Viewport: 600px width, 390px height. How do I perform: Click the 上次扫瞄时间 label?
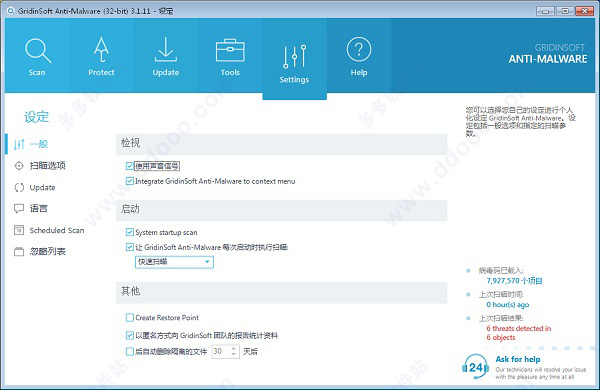pyautogui.click(x=501, y=294)
